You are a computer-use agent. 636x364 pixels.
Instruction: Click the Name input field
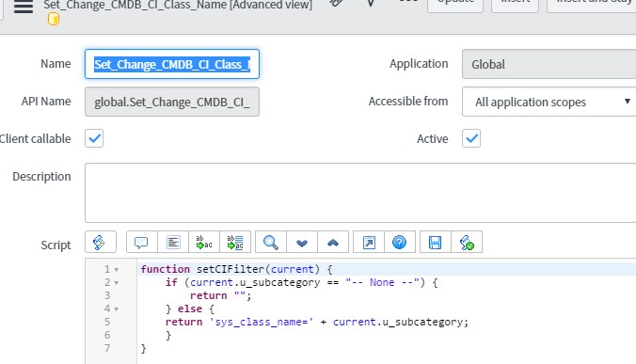coord(172,64)
